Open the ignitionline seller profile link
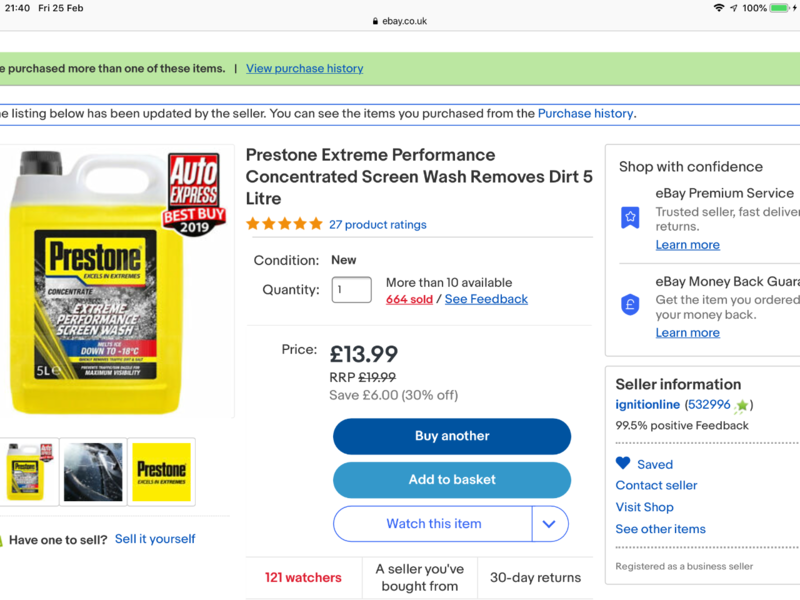Screen dimensions: 800x600 pyautogui.click(x=646, y=405)
